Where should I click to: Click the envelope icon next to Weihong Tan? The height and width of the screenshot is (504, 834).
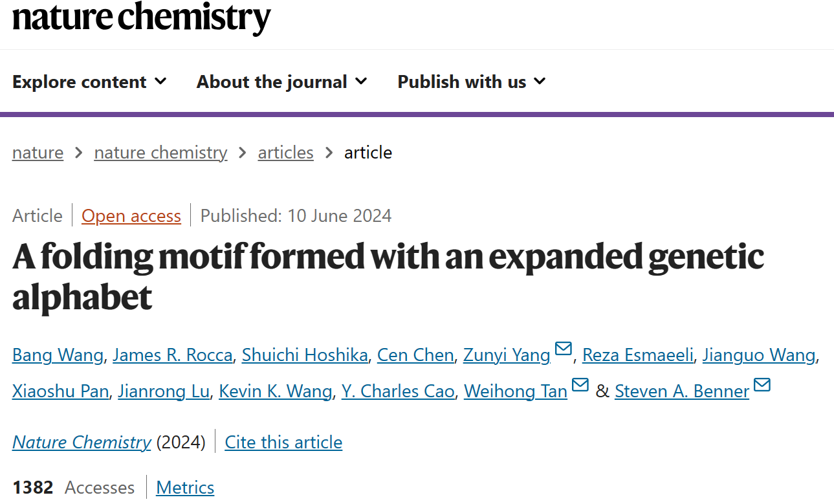point(580,385)
